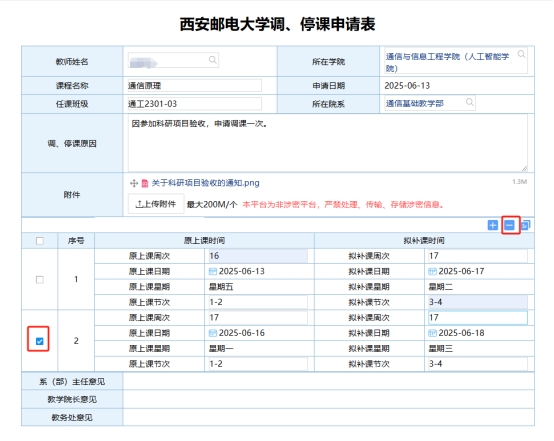Click the 教学院长意见 opinion cell
554x441 pixels.
click(329, 399)
